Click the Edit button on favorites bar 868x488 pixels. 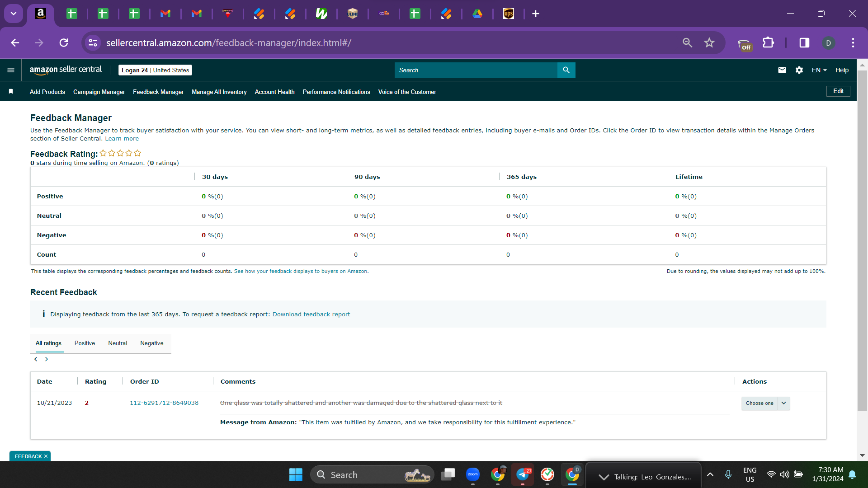(x=838, y=91)
